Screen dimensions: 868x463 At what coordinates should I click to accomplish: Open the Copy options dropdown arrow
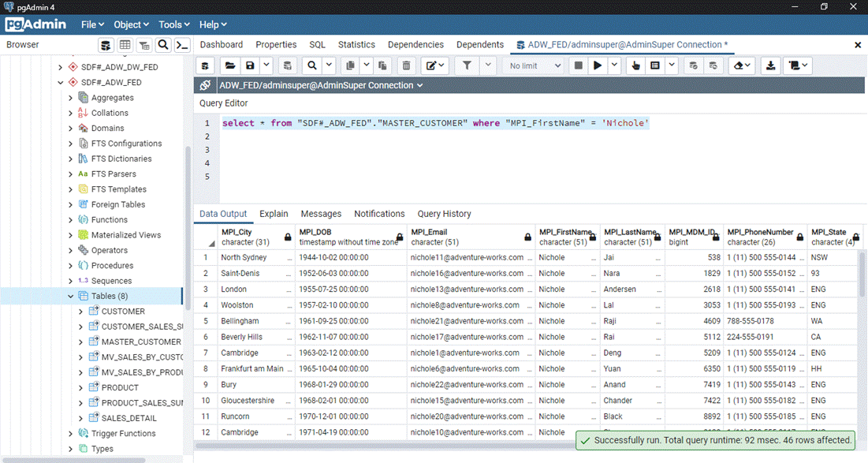366,65
